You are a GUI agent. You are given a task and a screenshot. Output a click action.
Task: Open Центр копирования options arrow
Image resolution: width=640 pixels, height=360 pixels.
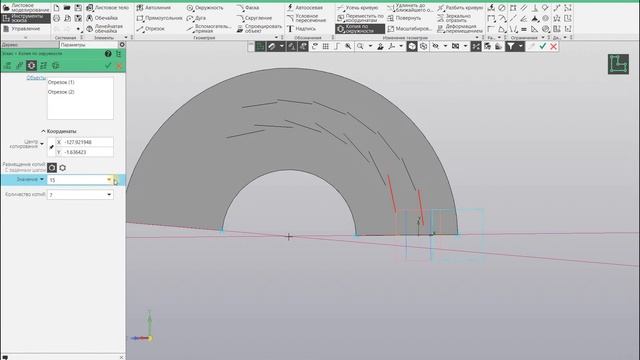[42, 144]
